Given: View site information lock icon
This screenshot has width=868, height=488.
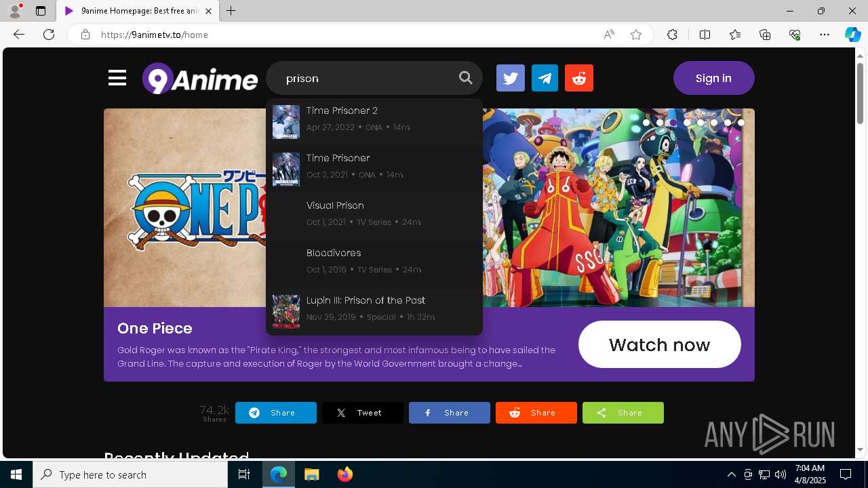Looking at the screenshot, I should click(x=85, y=35).
